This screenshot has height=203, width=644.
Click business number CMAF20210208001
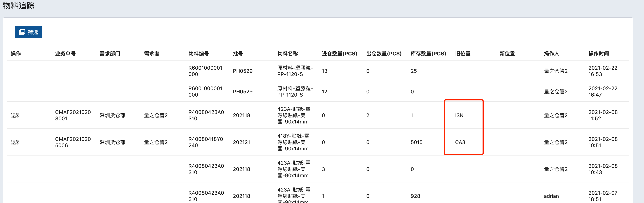click(x=73, y=115)
